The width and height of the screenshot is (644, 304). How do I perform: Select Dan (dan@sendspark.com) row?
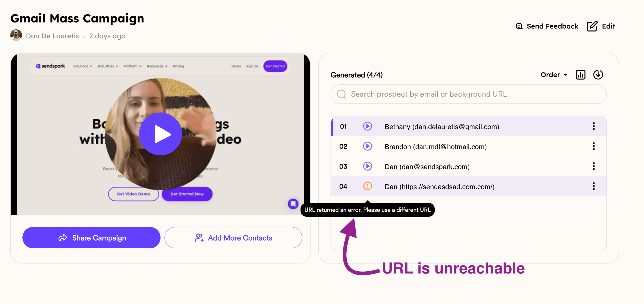(x=469, y=166)
